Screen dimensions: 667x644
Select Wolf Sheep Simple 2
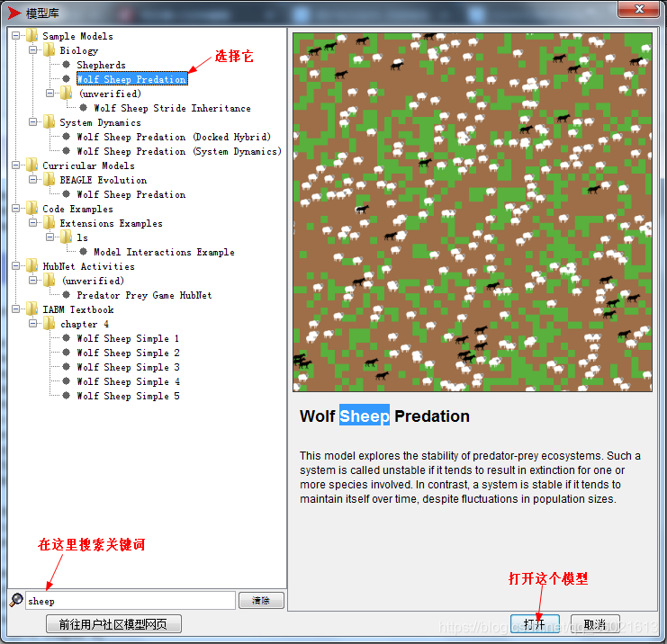click(x=128, y=353)
